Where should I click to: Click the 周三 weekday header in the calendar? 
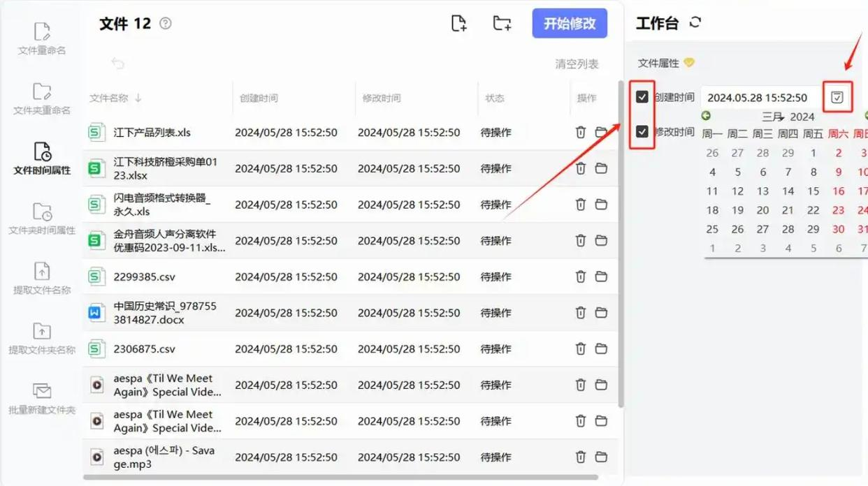point(762,133)
